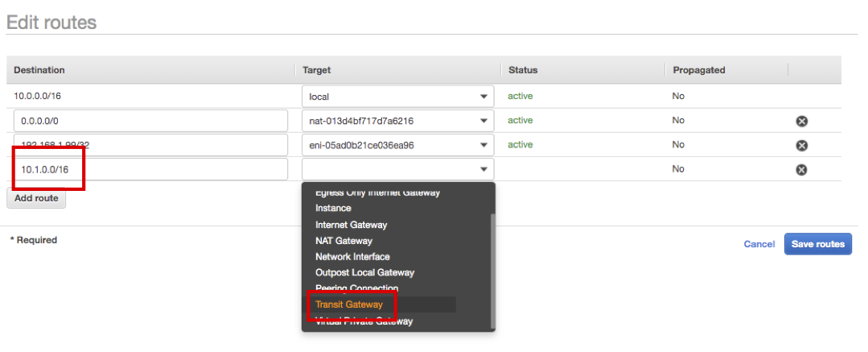
Task: Expand the eni-05ad0b21ce036ea96 target dropdown
Action: pyautogui.click(x=483, y=145)
